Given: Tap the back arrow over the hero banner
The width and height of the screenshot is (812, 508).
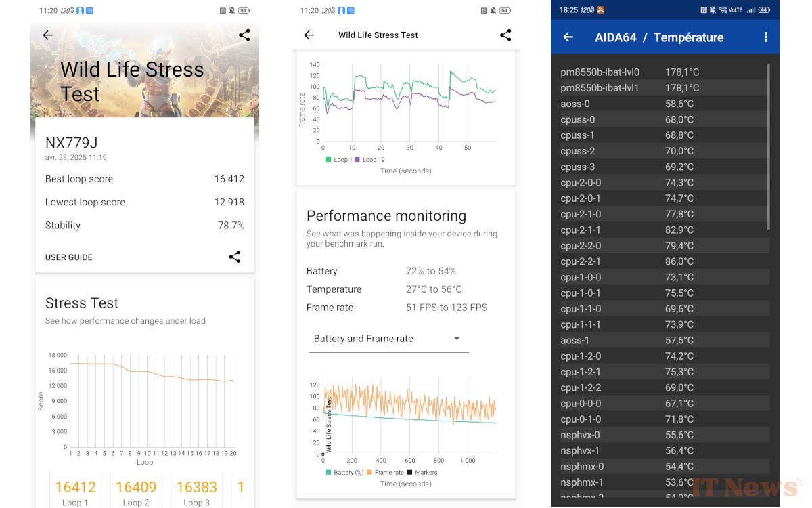Looking at the screenshot, I should click(x=47, y=35).
